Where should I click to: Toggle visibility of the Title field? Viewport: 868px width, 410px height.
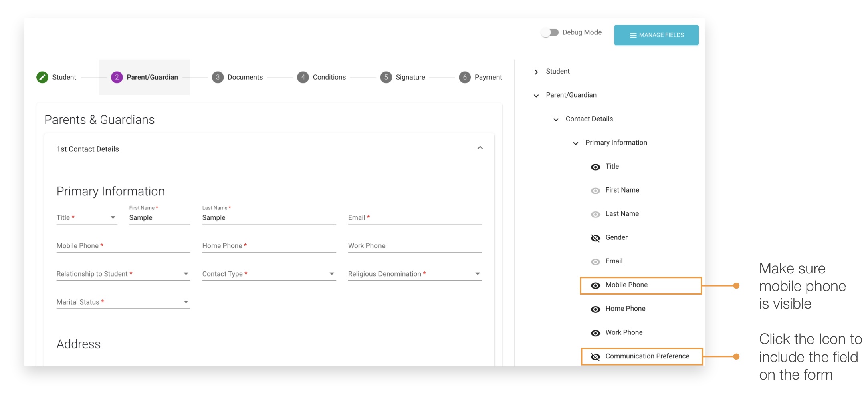click(595, 167)
